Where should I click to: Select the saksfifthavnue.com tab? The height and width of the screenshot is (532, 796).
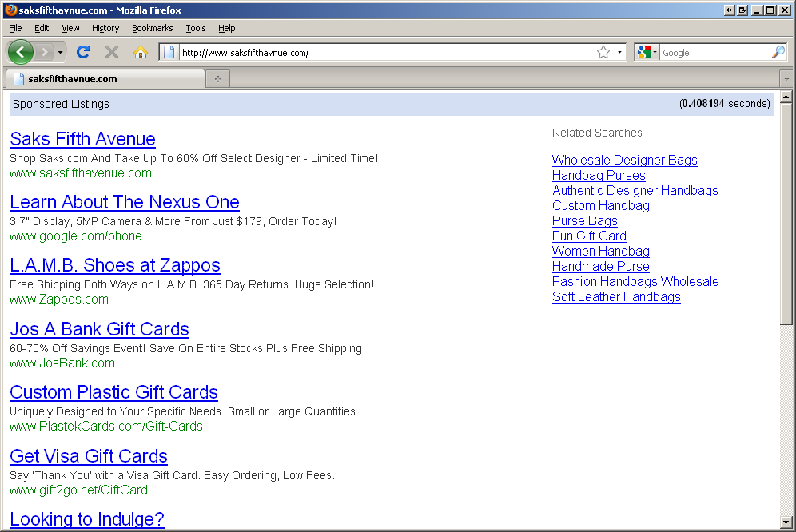click(x=105, y=79)
